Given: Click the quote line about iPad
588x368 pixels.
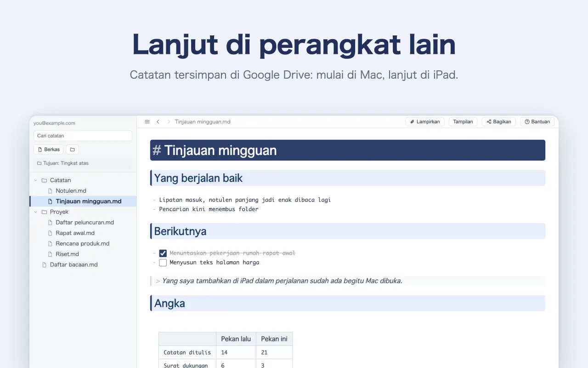Looking at the screenshot, I should pos(348,281).
